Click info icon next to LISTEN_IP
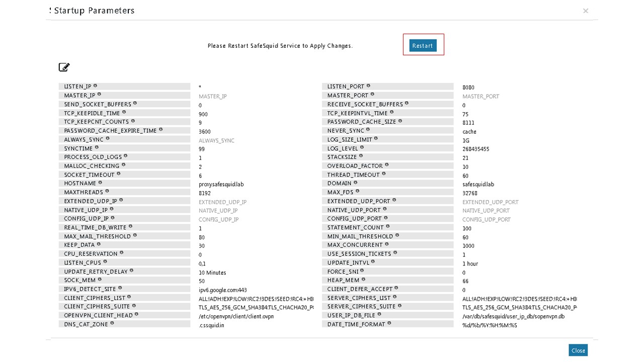Viewport: 644px width, 362px height. (x=96, y=86)
